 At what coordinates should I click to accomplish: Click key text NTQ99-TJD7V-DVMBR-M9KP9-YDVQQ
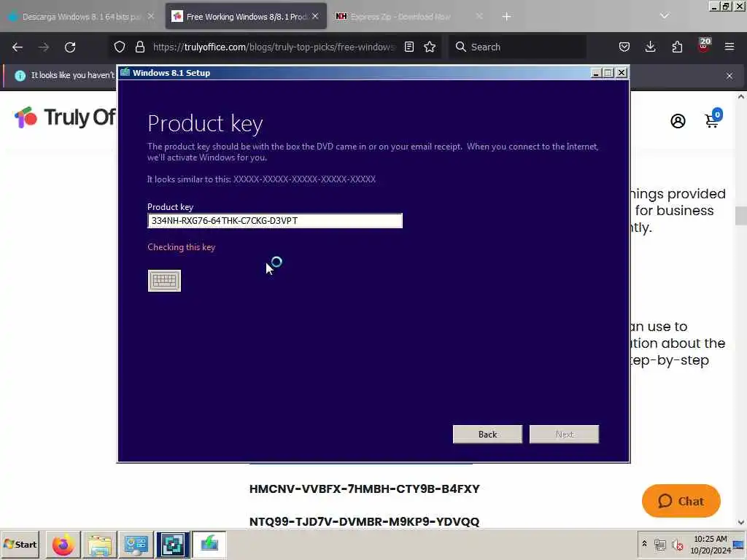365,521
